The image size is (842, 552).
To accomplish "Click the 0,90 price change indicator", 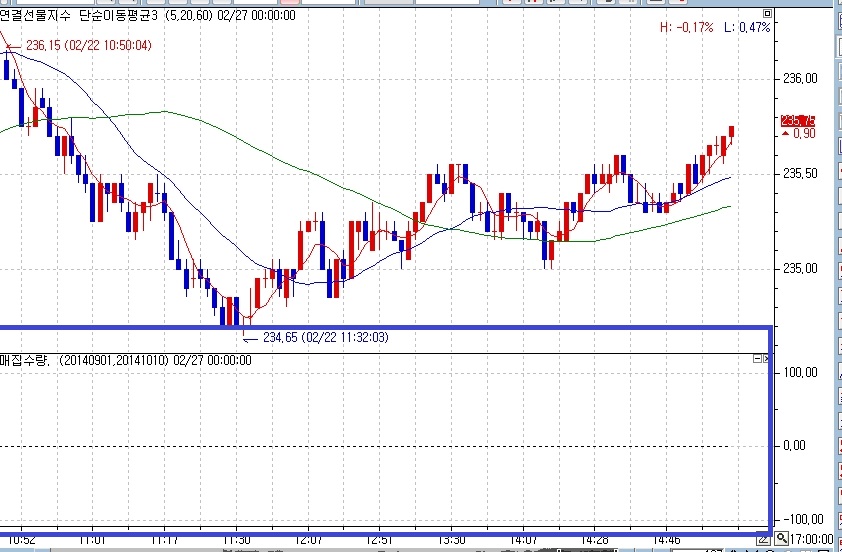I will click(x=802, y=134).
